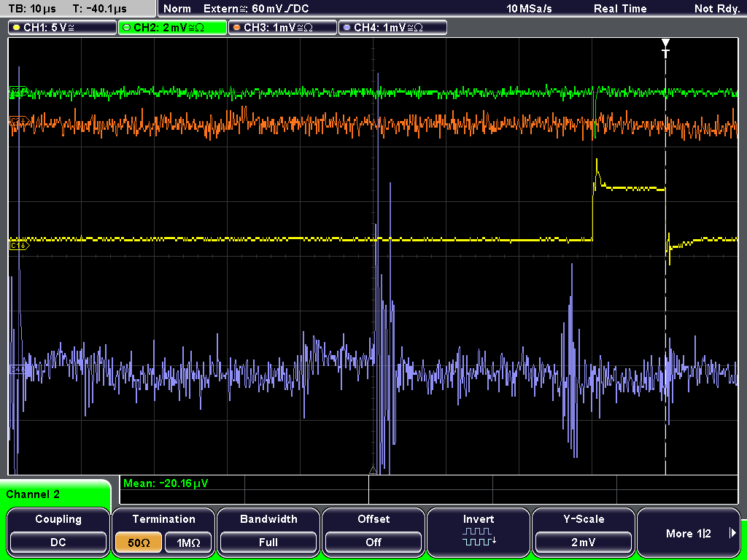
Task: Click the TB: 10 µs timebase readout
Action: point(32,9)
